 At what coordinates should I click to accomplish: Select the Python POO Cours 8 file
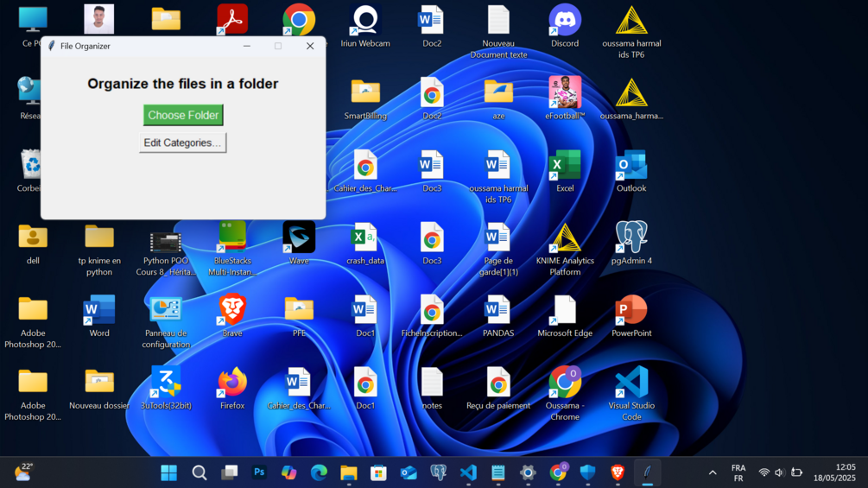coord(166,255)
